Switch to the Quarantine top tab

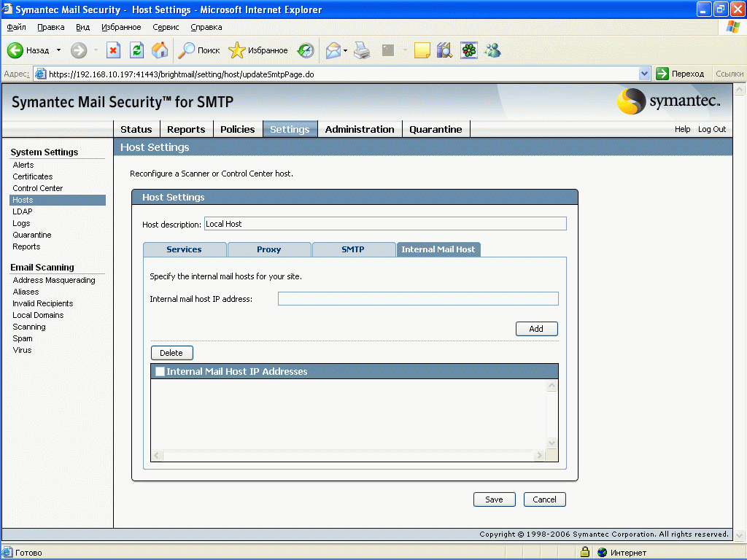[x=436, y=129]
